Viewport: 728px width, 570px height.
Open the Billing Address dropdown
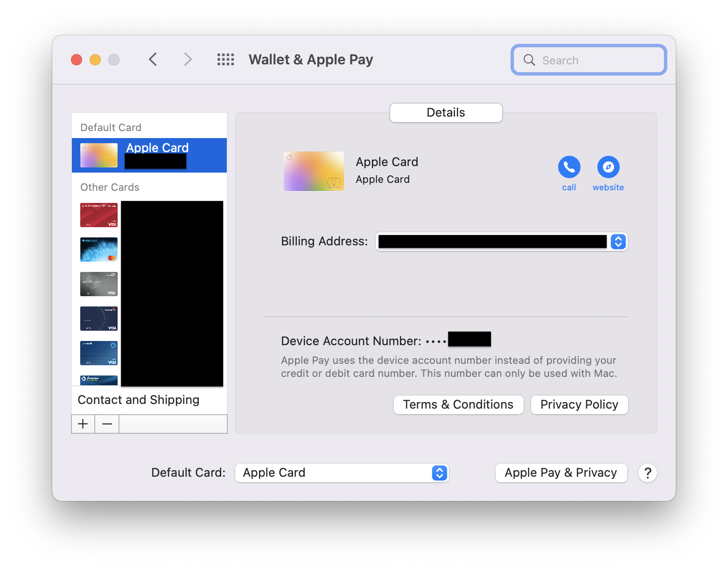click(502, 242)
